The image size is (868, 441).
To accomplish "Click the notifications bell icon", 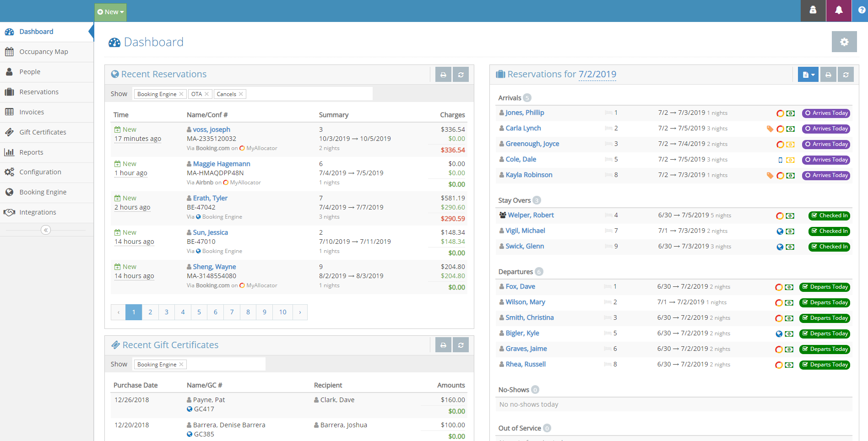I will tap(839, 11).
